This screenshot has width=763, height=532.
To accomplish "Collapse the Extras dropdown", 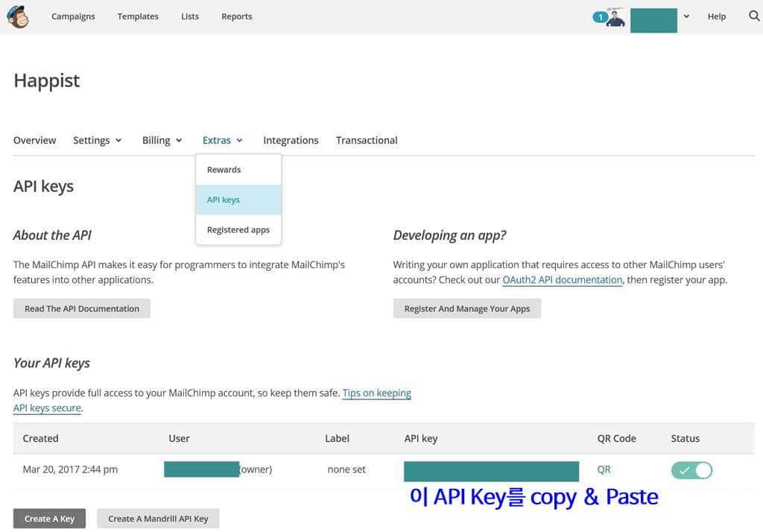I will coord(222,140).
